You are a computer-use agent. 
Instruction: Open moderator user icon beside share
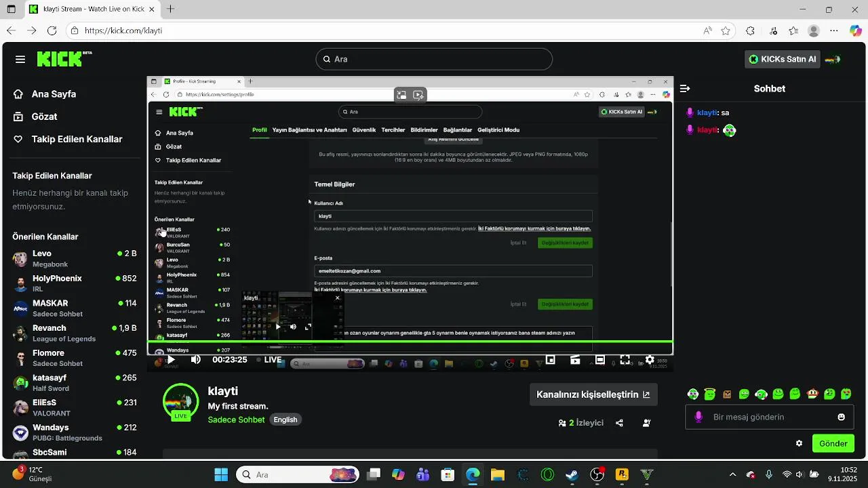646,423
